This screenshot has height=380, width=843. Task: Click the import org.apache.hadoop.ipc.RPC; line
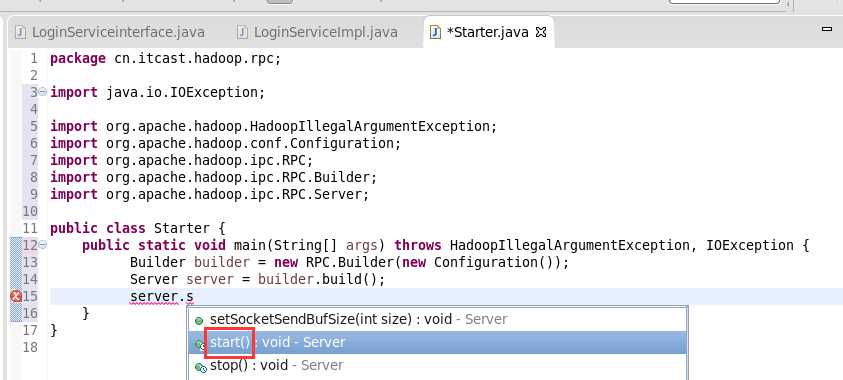(182, 160)
